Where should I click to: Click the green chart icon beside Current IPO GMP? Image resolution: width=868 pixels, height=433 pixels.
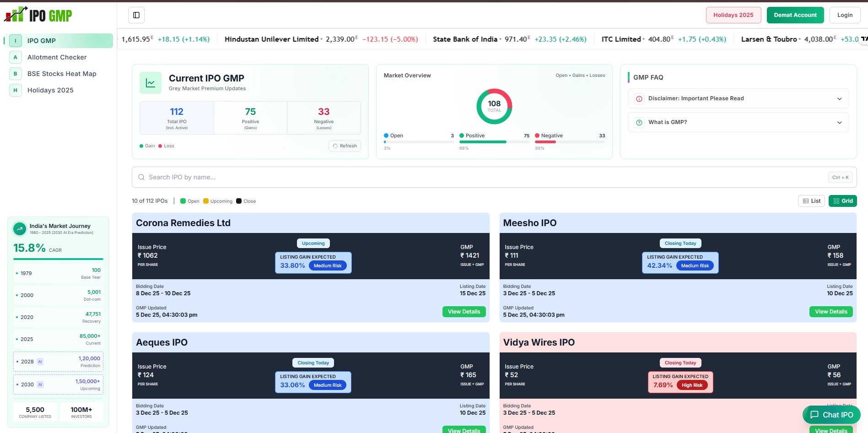click(x=150, y=82)
